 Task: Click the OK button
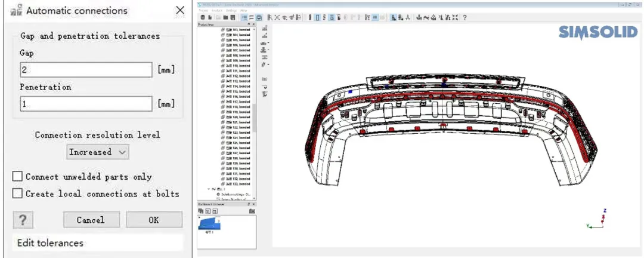(x=154, y=220)
